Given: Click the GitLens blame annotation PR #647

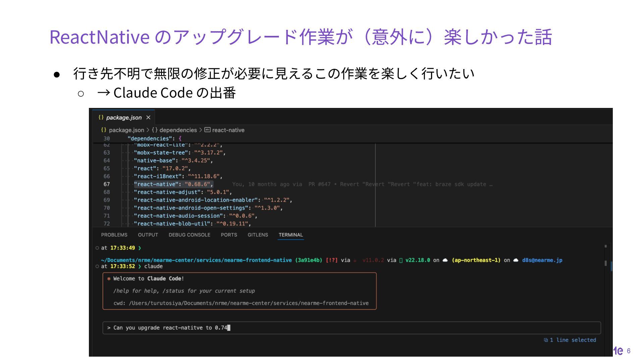Looking at the screenshot, I should [362, 184].
